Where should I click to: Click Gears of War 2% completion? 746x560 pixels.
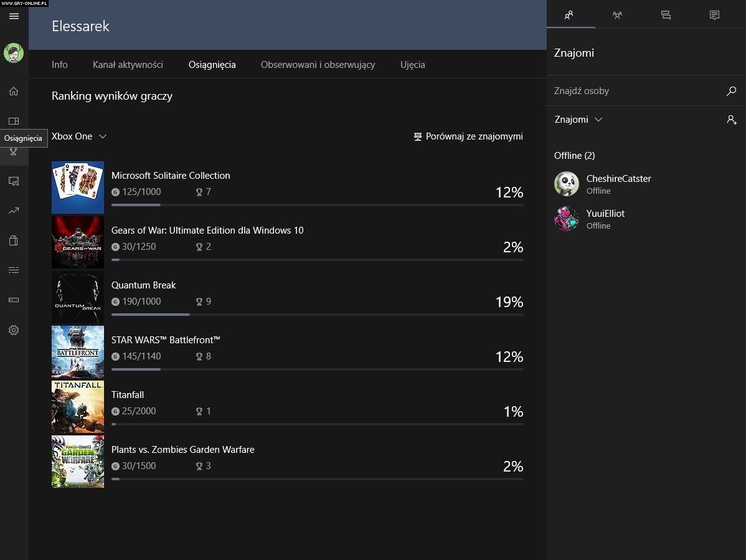513,247
